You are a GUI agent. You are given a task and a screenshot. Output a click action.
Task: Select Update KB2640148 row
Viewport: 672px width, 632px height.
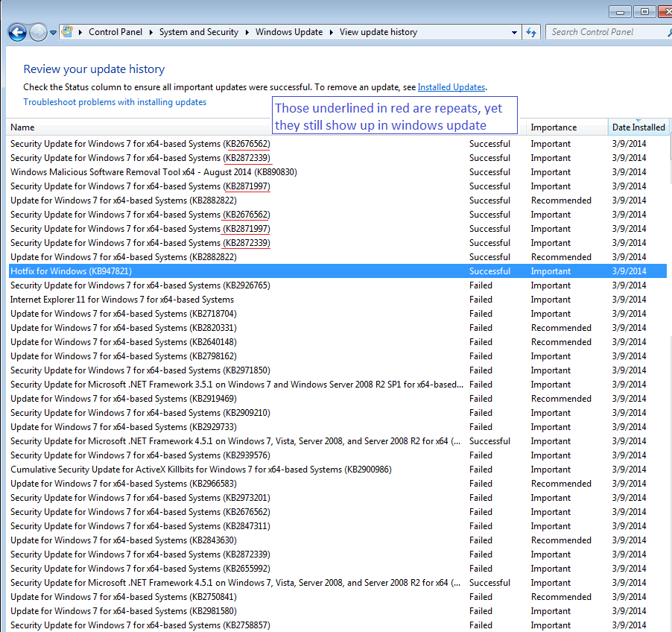tap(337, 342)
